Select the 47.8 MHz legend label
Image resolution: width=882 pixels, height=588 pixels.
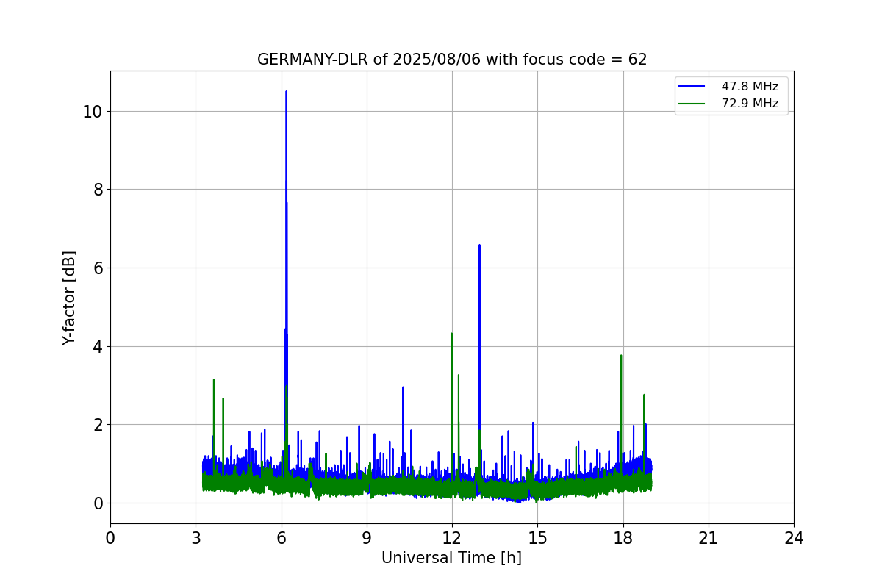(x=750, y=87)
